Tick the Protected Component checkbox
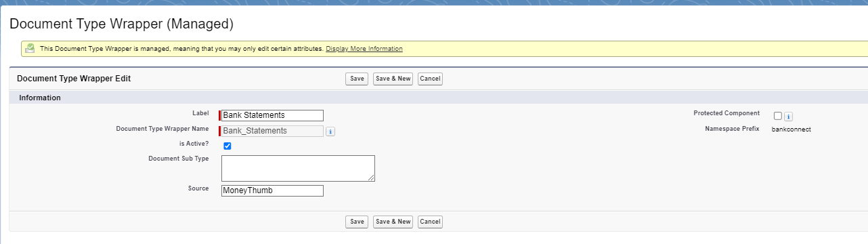 coord(778,116)
